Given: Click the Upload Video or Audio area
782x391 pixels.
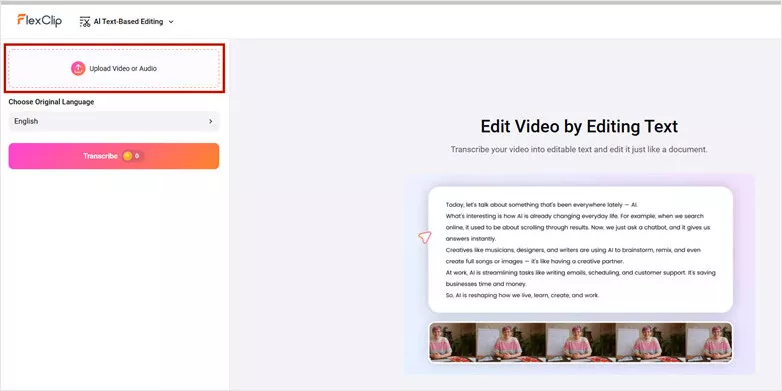Looking at the screenshot, I should [114, 68].
